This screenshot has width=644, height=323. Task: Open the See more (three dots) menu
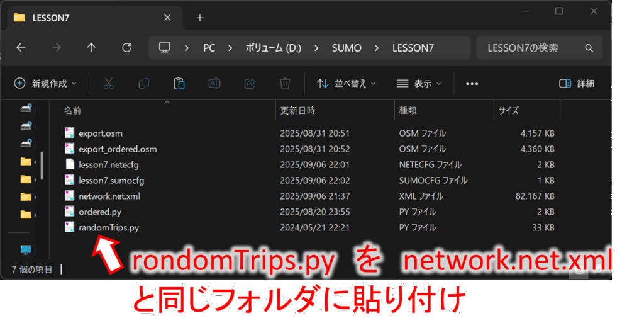click(x=472, y=84)
